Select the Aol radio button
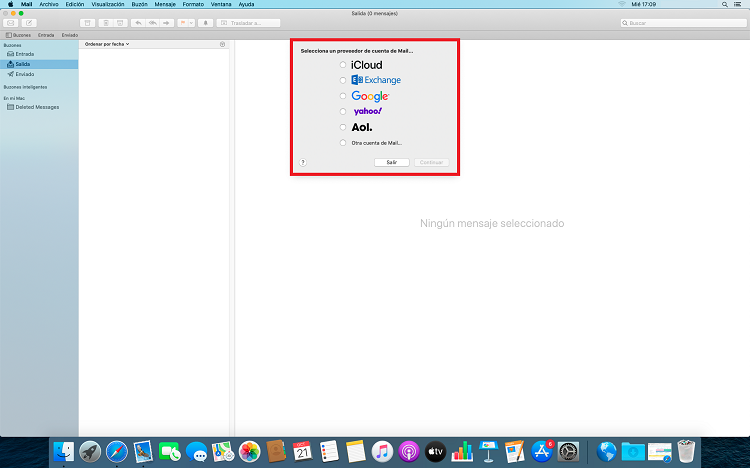This screenshot has width=750, height=468. (x=342, y=127)
